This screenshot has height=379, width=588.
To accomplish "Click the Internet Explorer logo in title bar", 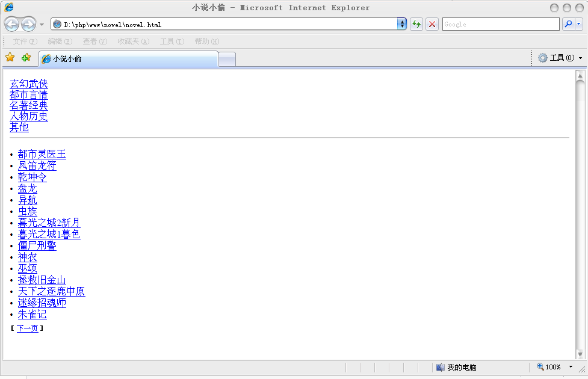I will pos(8,7).
